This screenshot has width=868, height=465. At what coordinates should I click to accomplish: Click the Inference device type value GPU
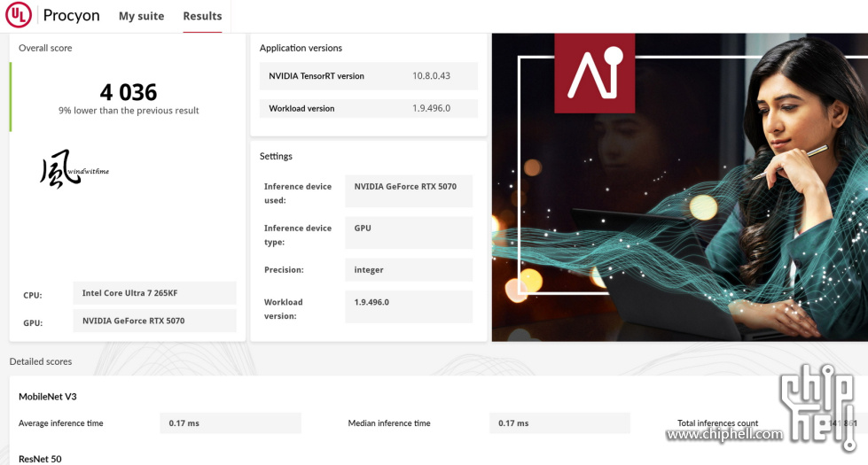(409, 233)
